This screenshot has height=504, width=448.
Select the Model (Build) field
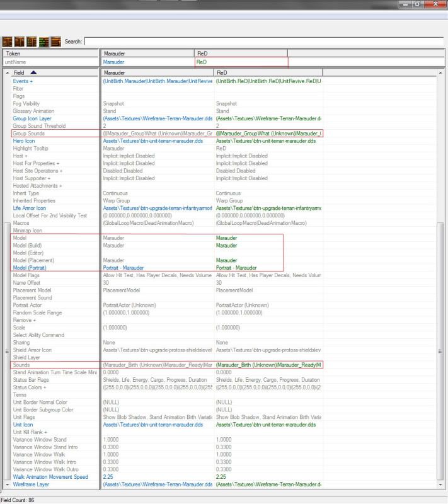tap(27, 245)
